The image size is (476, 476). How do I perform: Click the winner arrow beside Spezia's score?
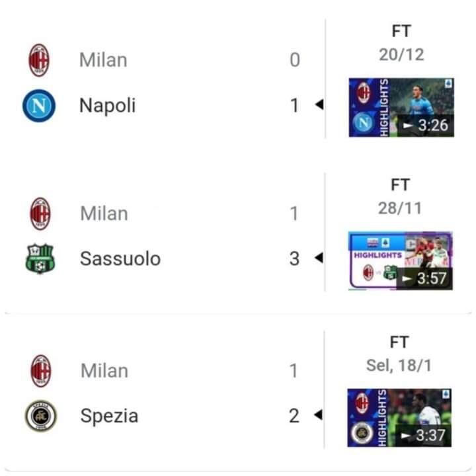318,416
